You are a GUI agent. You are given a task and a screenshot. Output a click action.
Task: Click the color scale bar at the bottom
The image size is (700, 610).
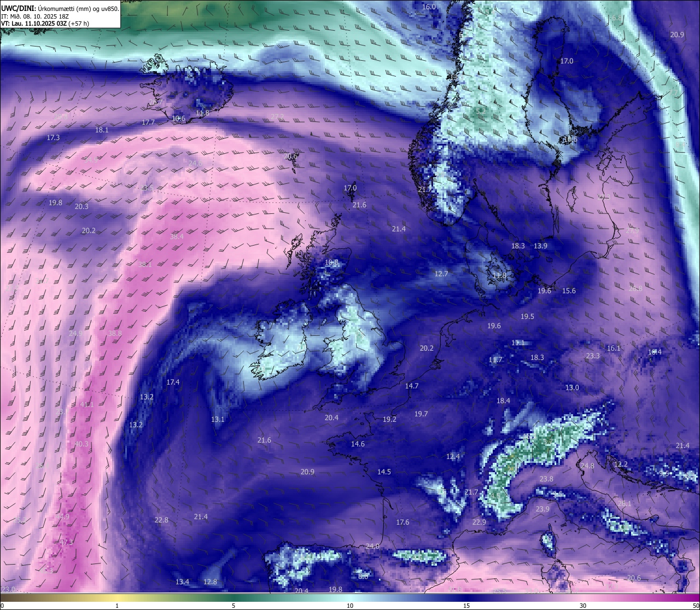[350, 598]
